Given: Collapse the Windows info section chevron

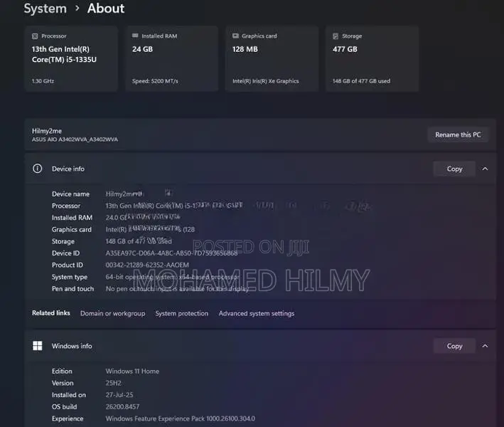Looking at the screenshot, I should pyautogui.click(x=485, y=346).
